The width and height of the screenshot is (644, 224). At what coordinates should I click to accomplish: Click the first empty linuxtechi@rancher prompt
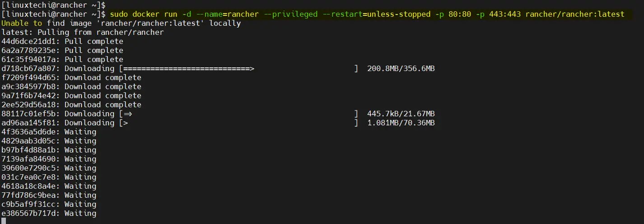click(53, 5)
